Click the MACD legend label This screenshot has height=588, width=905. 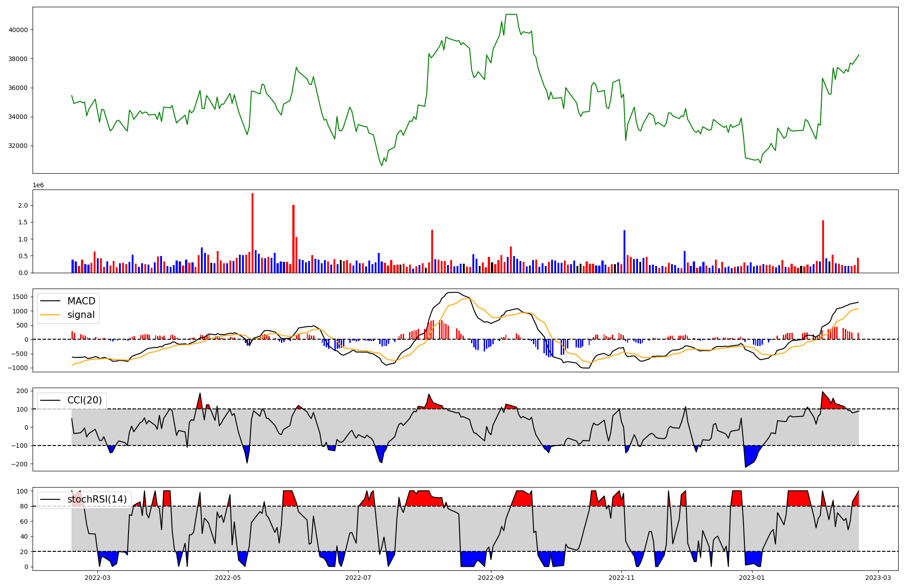81,301
